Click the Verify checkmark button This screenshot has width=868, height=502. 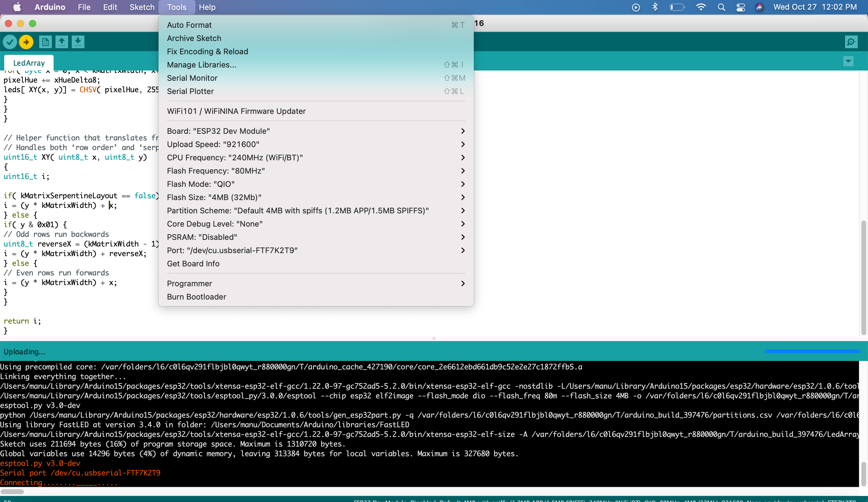click(x=10, y=42)
